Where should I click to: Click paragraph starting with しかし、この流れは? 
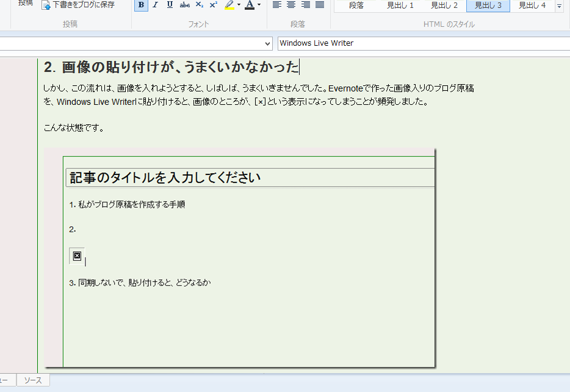259,95
